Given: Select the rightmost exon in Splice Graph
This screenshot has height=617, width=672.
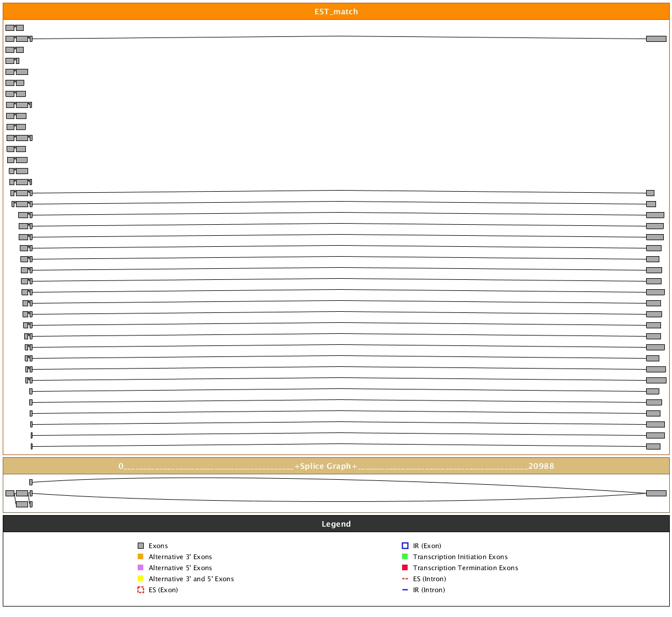Looking at the screenshot, I should pyautogui.click(x=656, y=493).
